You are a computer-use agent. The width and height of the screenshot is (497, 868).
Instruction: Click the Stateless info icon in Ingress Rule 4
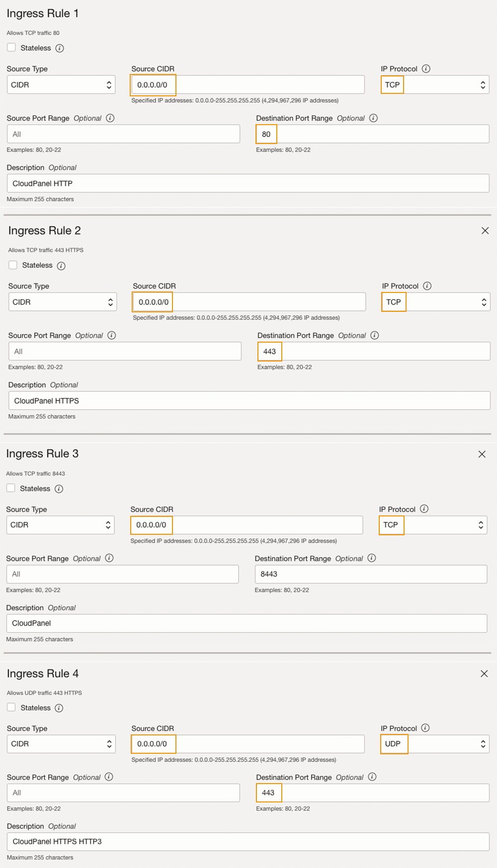click(59, 708)
